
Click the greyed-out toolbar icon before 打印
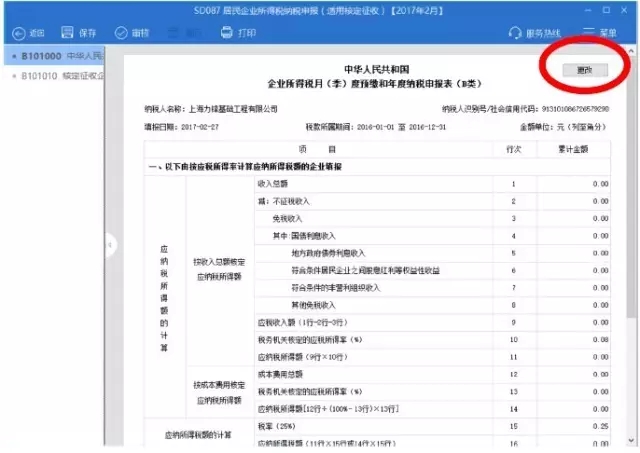pyautogui.click(x=173, y=33)
